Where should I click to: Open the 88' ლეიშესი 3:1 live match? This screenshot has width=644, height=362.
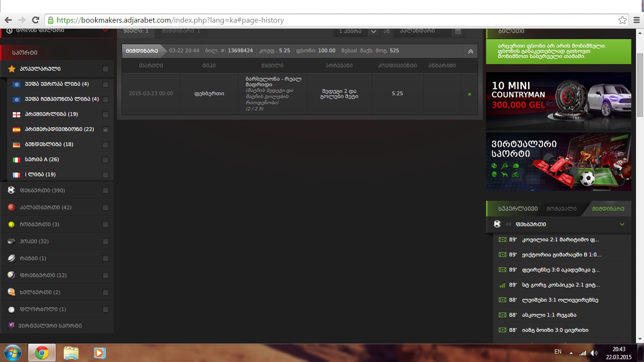(562, 300)
